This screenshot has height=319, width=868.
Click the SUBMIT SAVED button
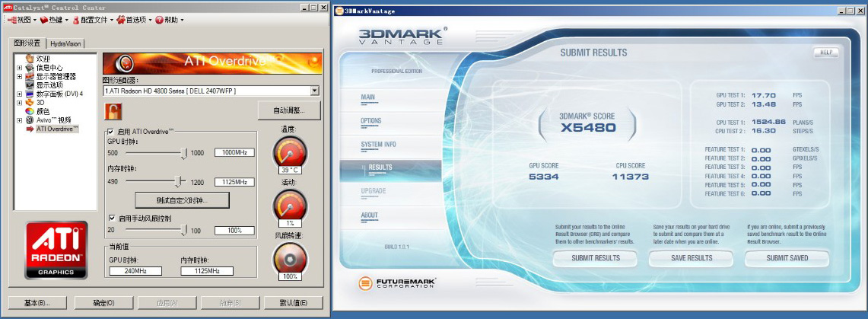787,258
